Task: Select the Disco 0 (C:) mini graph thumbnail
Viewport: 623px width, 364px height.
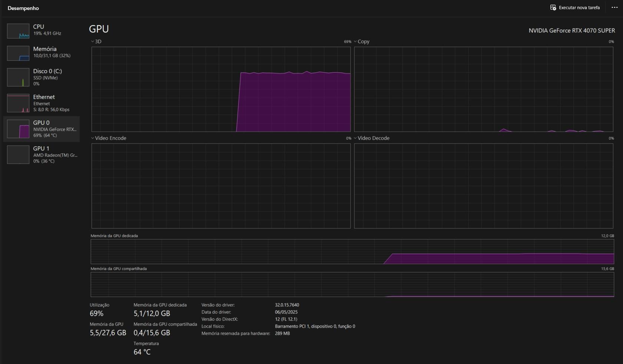Action: click(18, 77)
